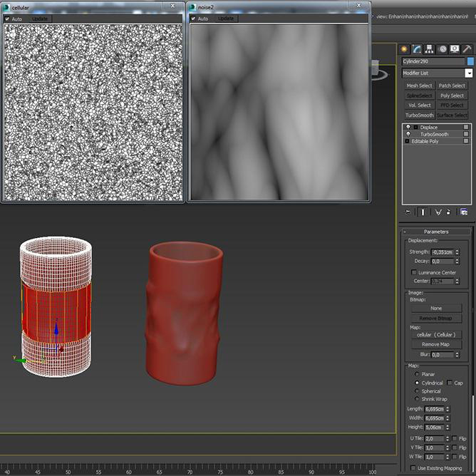Image resolution: width=476 pixels, height=476 pixels.
Task: Click FFD Select modifier button
Action: (452, 105)
